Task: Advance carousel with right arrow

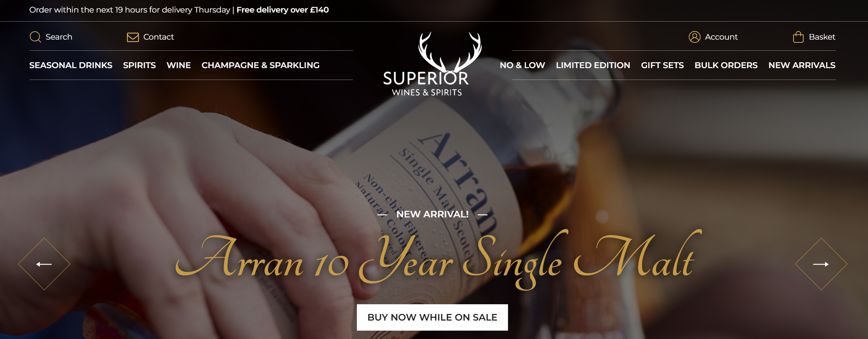Action: coord(821,264)
